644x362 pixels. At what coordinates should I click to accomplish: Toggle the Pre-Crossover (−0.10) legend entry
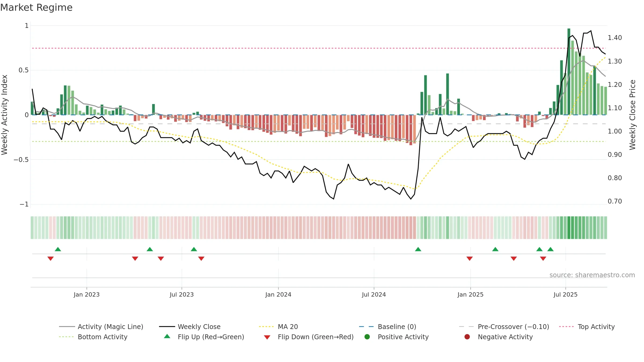504,327
